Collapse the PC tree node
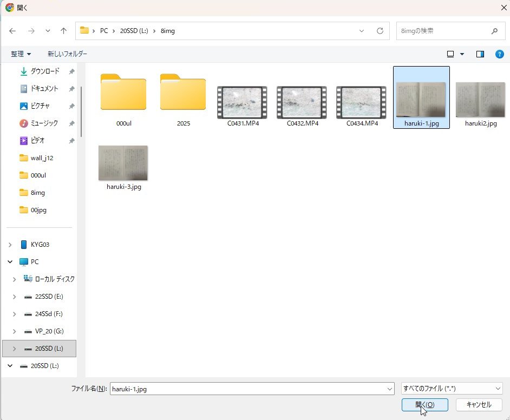The width and height of the screenshot is (510, 420). click(x=10, y=262)
